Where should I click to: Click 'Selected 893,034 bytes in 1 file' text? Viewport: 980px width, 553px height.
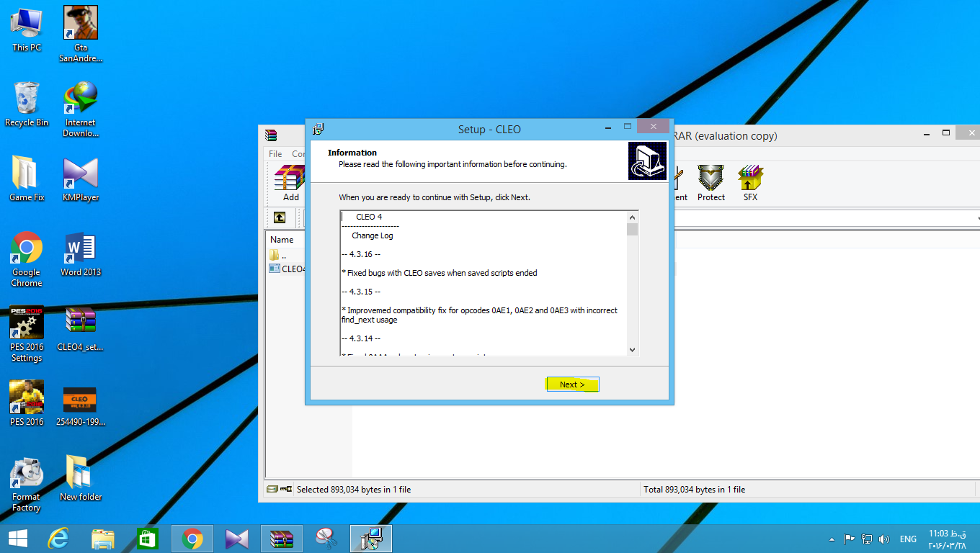354,490
